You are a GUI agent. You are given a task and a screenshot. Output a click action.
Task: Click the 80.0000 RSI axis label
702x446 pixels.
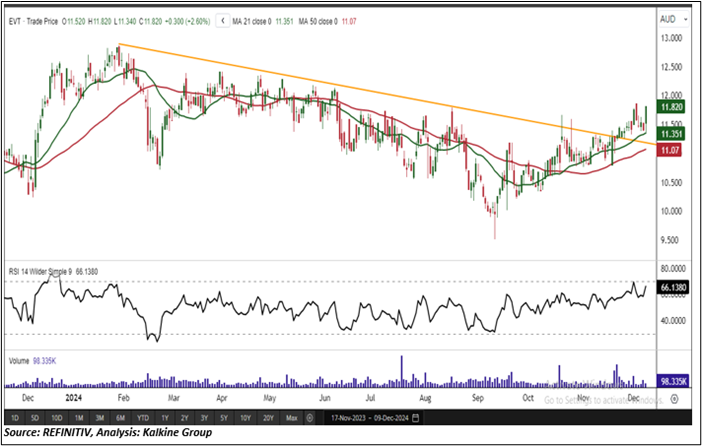point(673,268)
